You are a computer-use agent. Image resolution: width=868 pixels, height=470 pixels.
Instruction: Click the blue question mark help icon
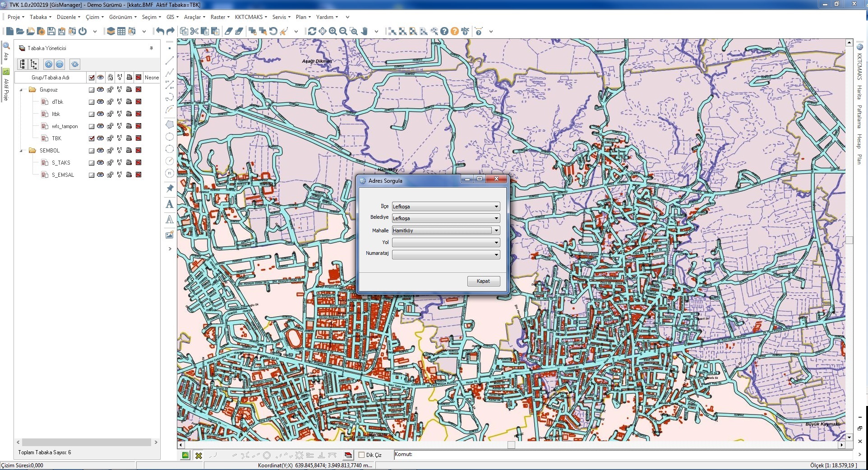[444, 31]
